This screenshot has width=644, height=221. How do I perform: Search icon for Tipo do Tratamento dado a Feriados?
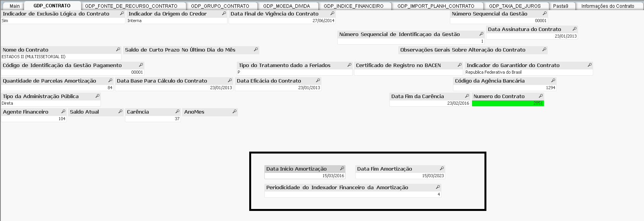coord(349,65)
